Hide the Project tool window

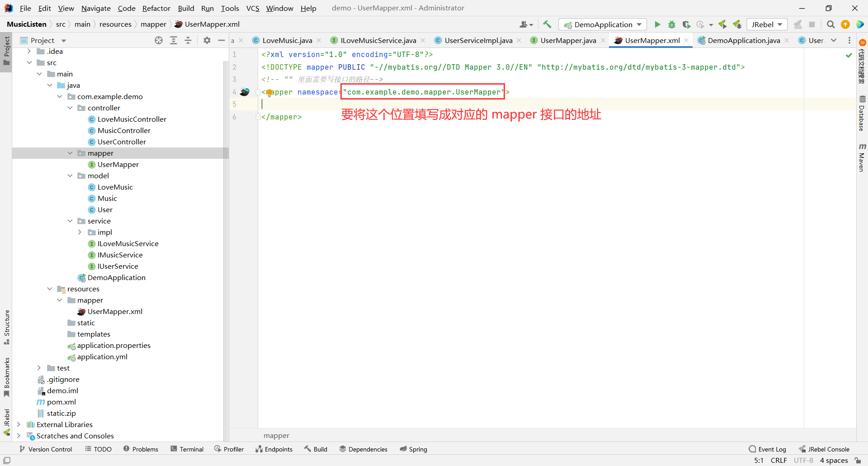[x=222, y=40]
